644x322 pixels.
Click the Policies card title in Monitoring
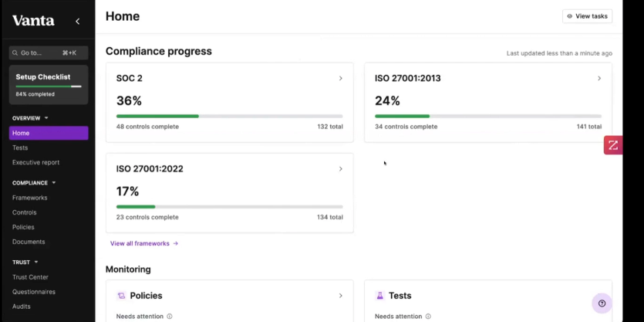146,296
